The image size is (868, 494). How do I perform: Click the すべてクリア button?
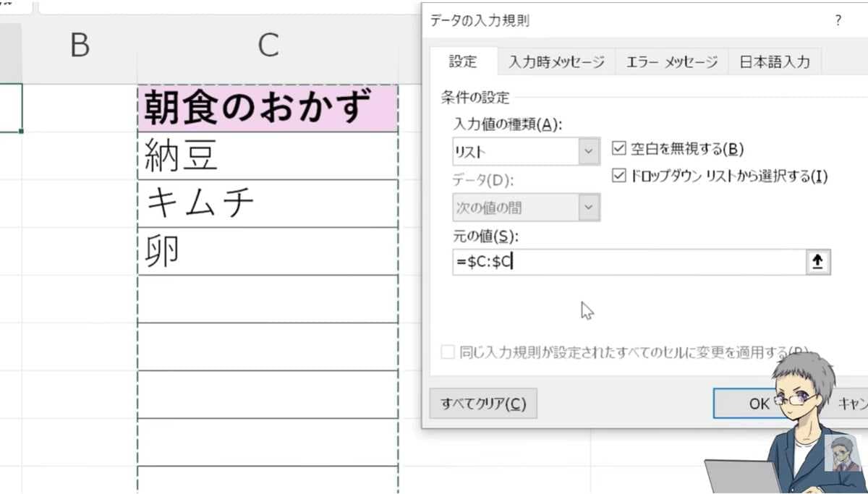(483, 404)
